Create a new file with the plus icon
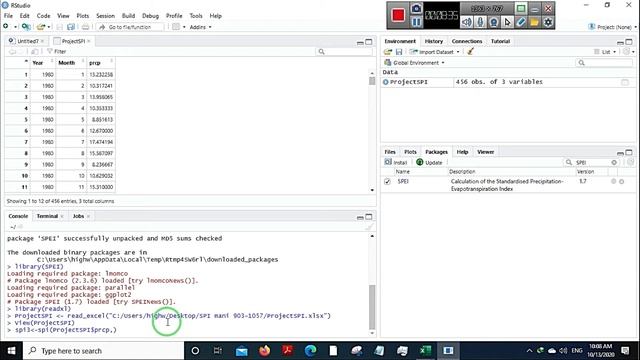Image resolution: width=640 pixels, height=360 pixels. click(6, 27)
